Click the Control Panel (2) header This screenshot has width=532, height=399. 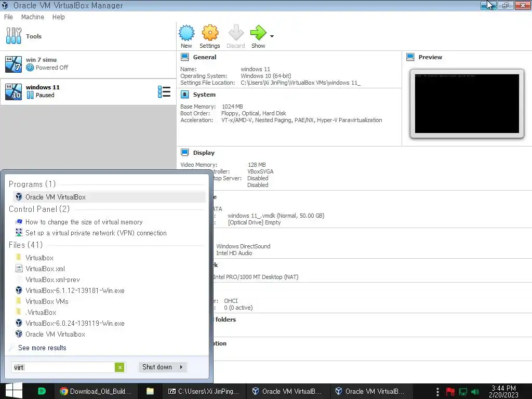click(39, 209)
